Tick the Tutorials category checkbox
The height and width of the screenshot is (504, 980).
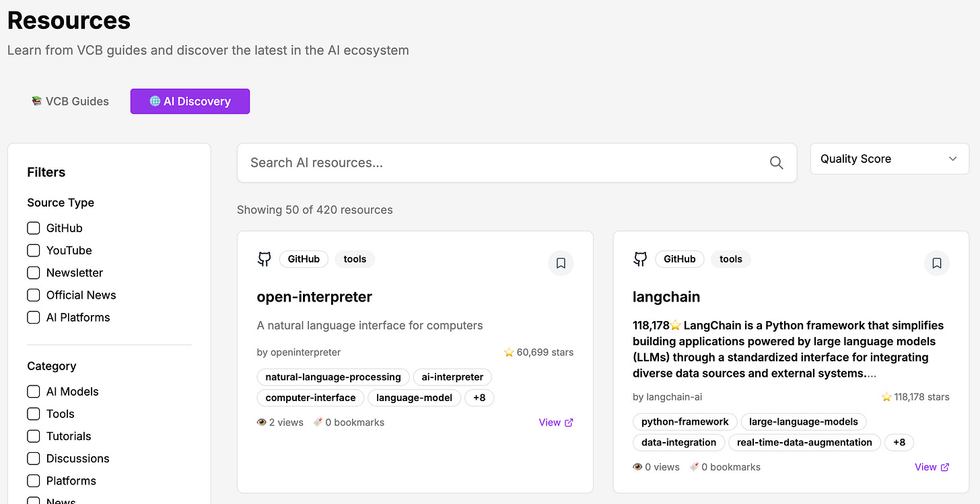34,436
